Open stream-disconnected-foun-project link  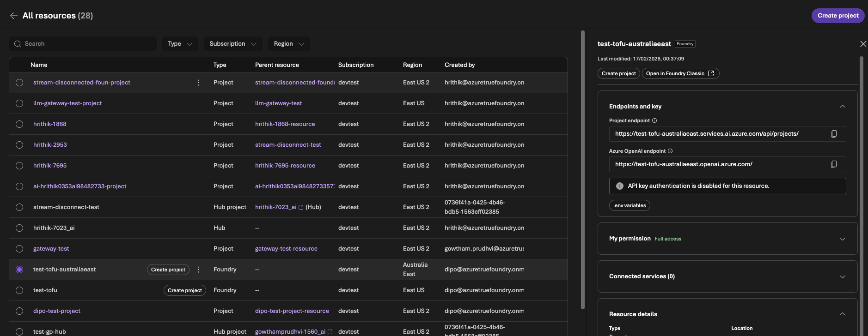pos(82,83)
